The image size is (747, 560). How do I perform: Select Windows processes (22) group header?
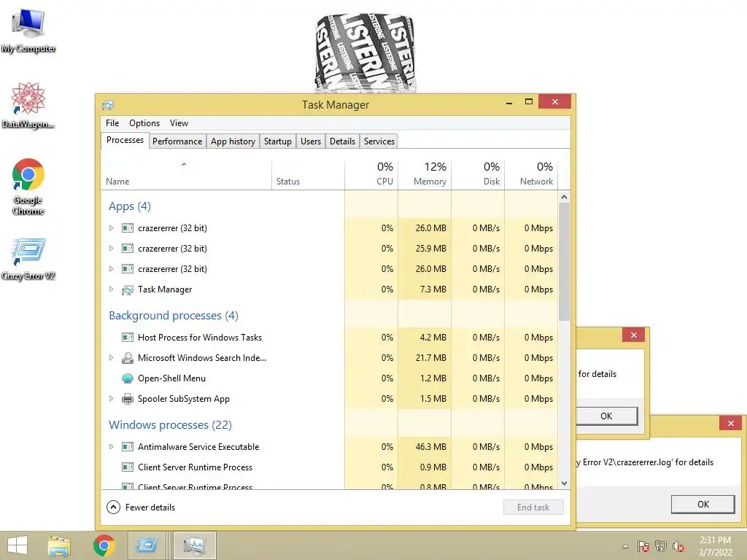click(170, 425)
